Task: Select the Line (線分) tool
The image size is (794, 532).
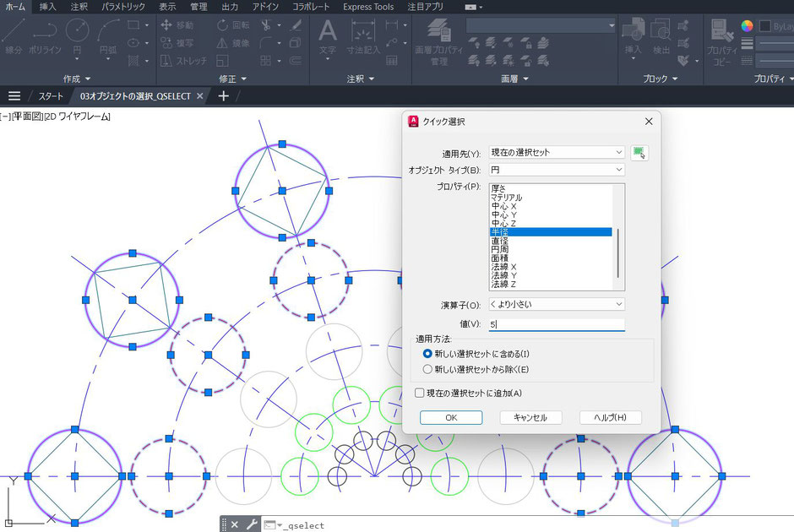Action: tap(14, 35)
